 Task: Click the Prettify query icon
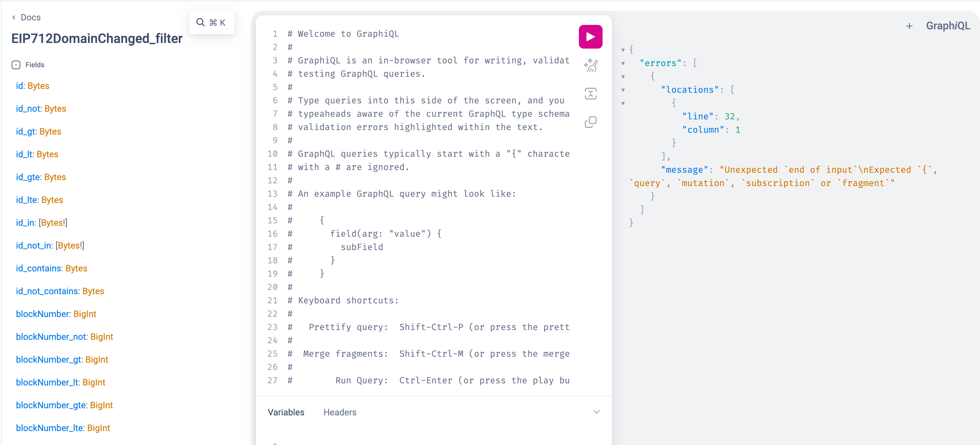point(590,65)
